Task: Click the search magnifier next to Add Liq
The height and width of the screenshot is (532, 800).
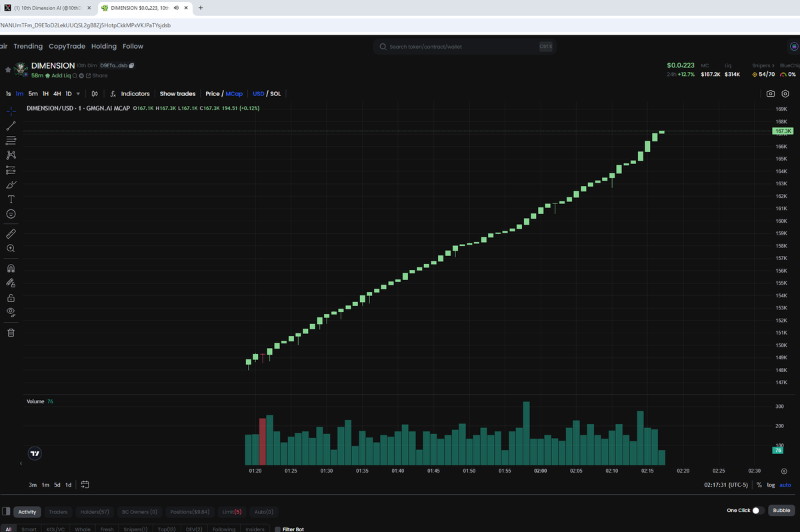Action: 75,75
